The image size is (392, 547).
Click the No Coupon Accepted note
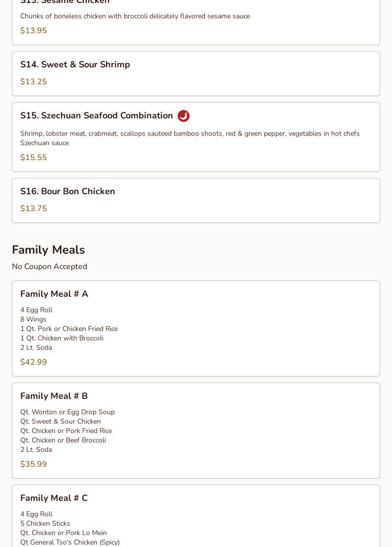coord(49,267)
